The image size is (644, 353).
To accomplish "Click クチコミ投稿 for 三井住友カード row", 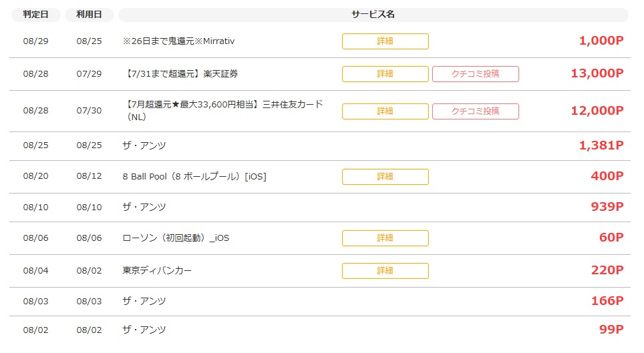I will coord(475,111).
